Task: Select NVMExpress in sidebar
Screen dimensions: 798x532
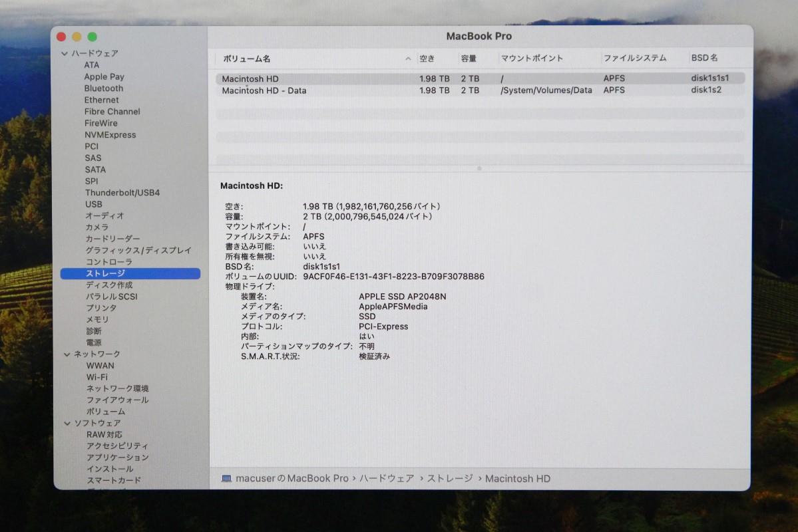Action: point(110,135)
